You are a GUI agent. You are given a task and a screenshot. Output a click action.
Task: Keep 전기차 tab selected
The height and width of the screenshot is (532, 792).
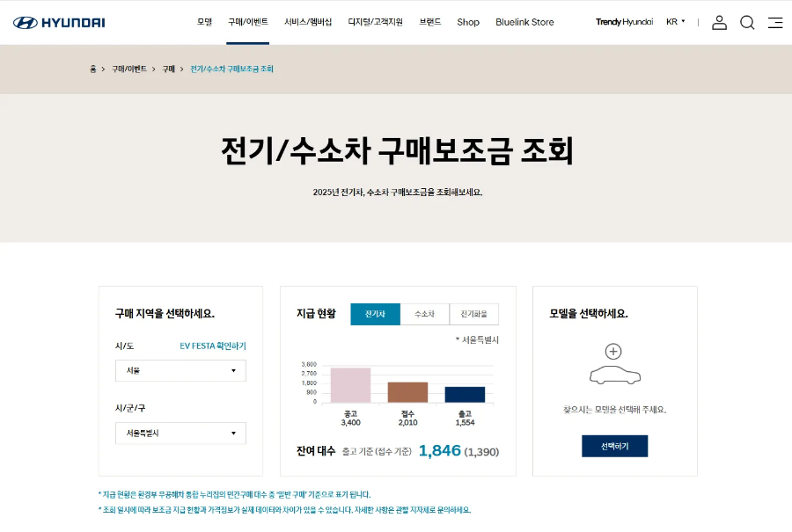pos(376,314)
